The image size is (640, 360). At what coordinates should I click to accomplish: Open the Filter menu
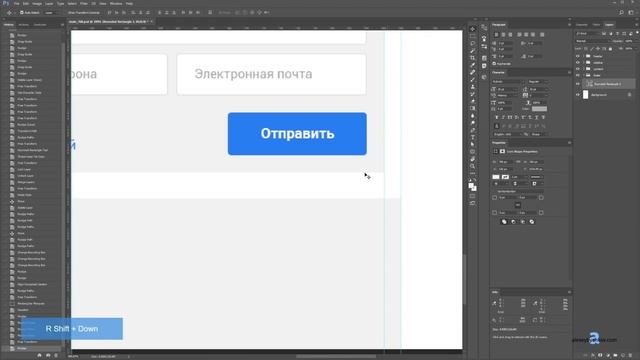pyautogui.click(x=84, y=4)
